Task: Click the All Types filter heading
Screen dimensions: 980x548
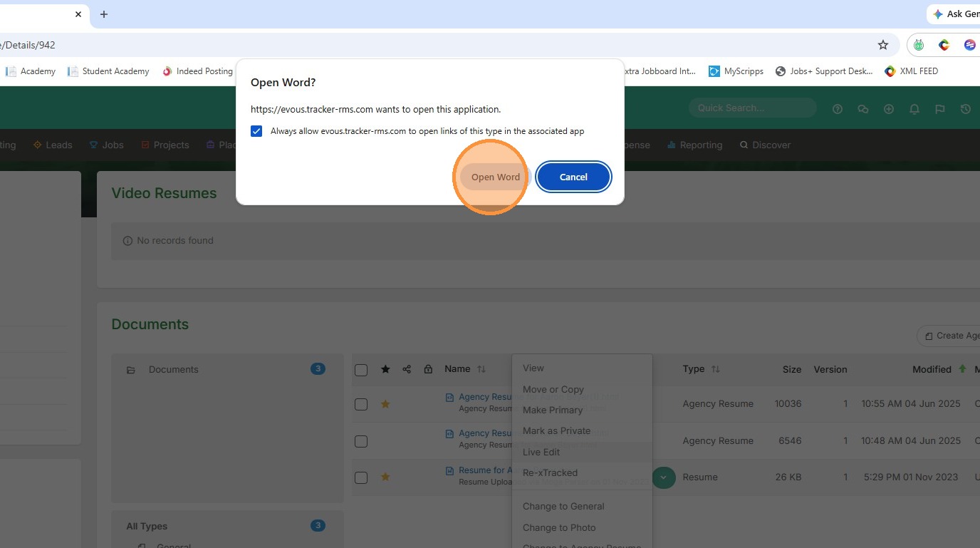Action: 147,527
